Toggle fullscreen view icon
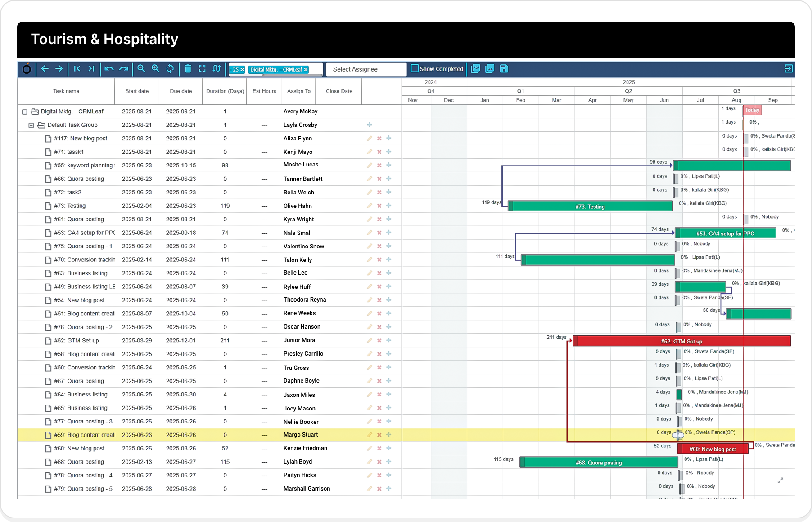The image size is (812, 522). 203,69
